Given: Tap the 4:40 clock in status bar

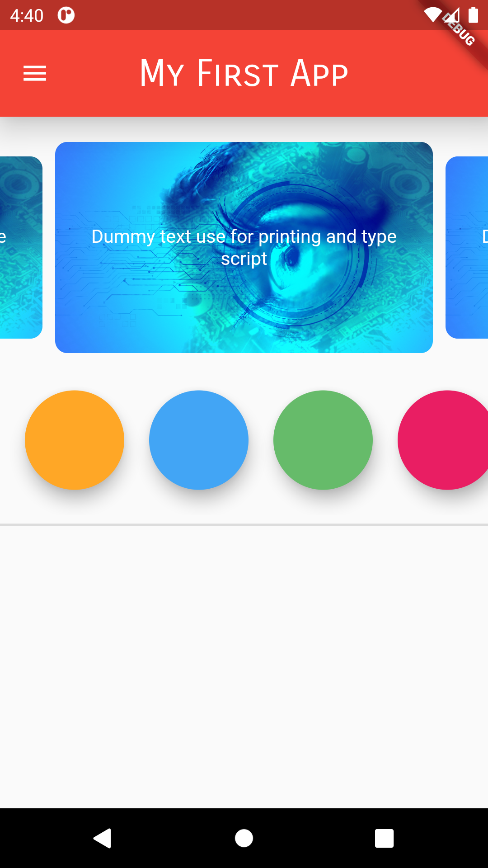Looking at the screenshot, I should click(x=27, y=15).
